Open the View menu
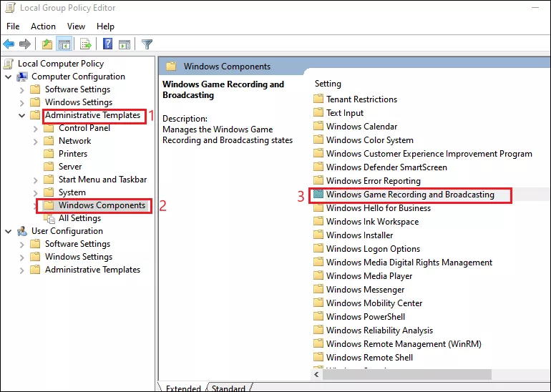The width and height of the screenshot is (551, 392). pyautogui.click(x=77, y=26)
